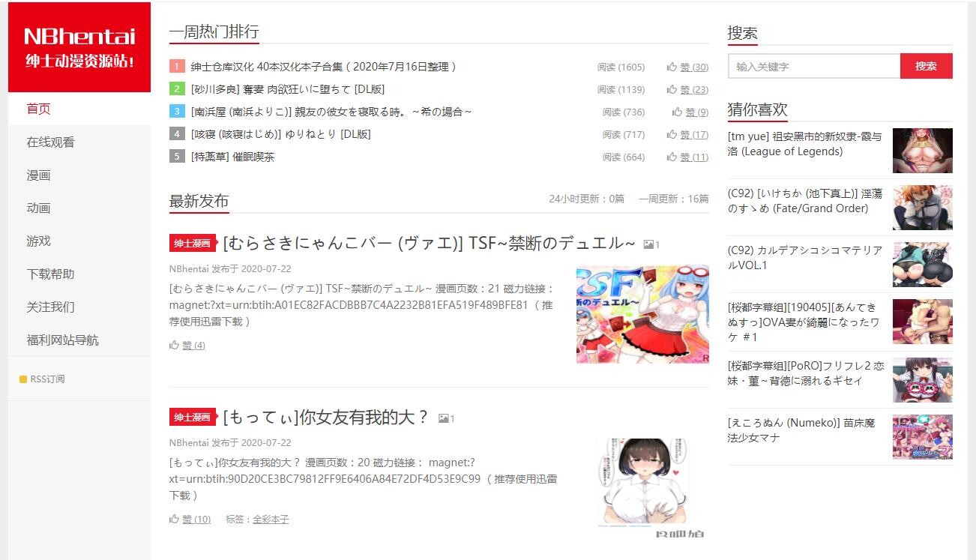This screenshot has width=976, height=560.
Task: Click the 输入关键字 search field
Action: [813, 67]
